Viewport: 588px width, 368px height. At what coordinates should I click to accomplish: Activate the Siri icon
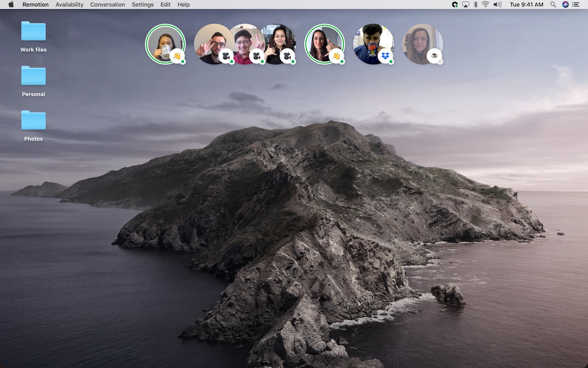pos(565,4)
